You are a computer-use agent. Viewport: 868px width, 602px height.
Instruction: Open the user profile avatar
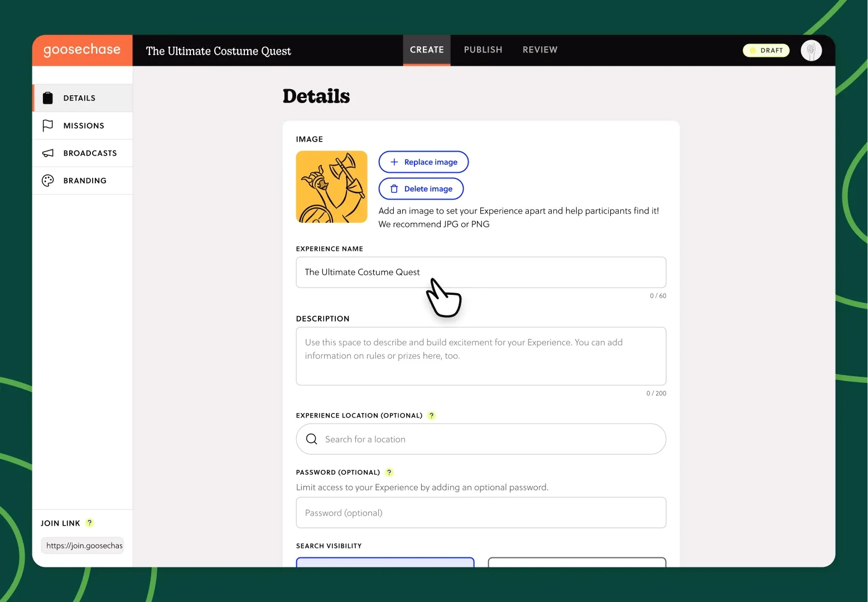point(811,50)
